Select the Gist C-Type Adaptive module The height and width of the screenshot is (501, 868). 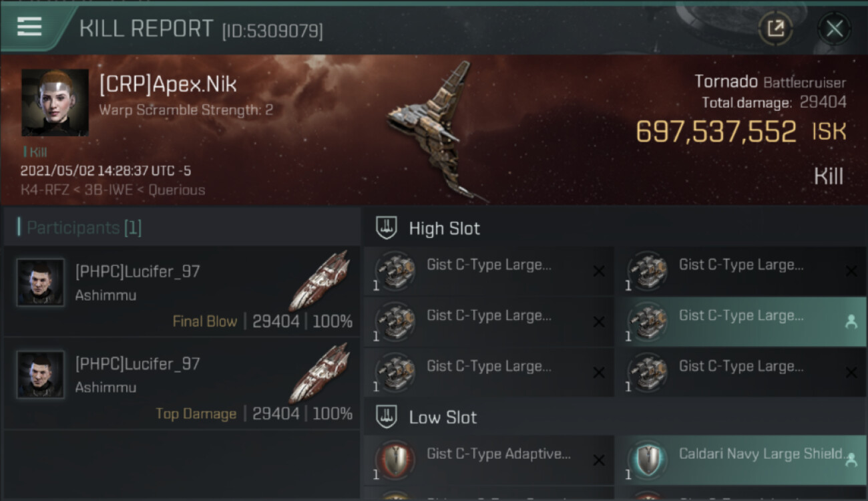point(489,460)
